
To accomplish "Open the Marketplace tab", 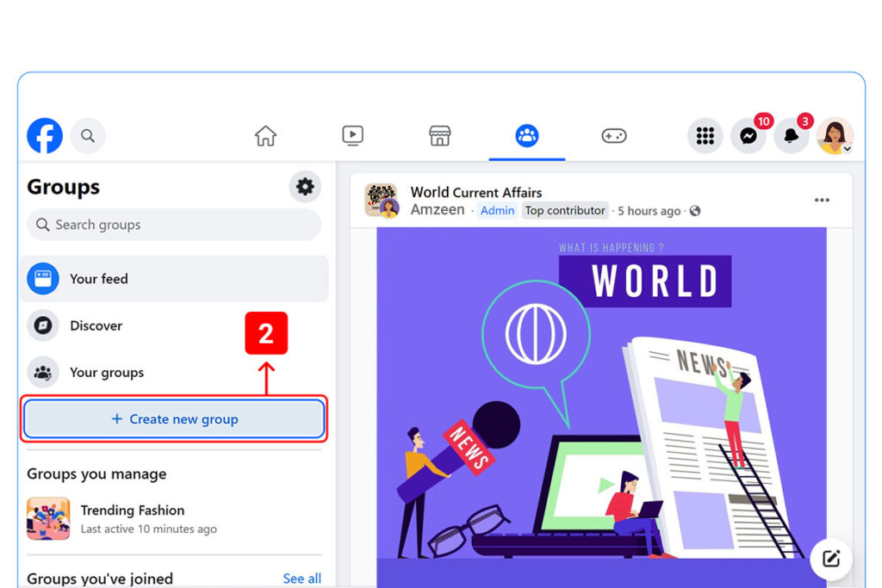I will click(x=440, y=135).
